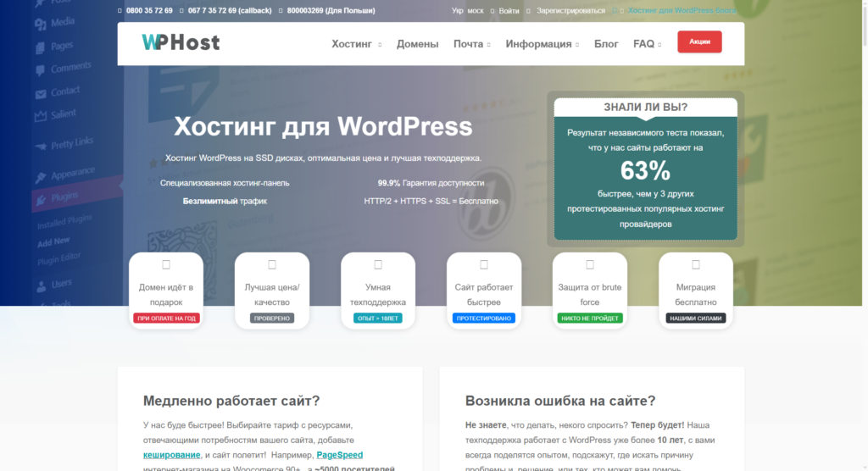868x471 pixels.
Task: Open the Блог section
Action: pos(606,44)
